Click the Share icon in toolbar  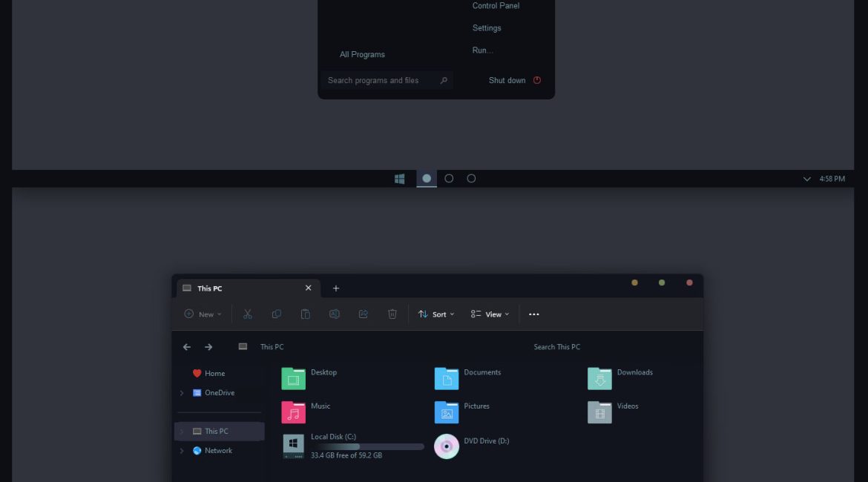(x=364, y=314)
